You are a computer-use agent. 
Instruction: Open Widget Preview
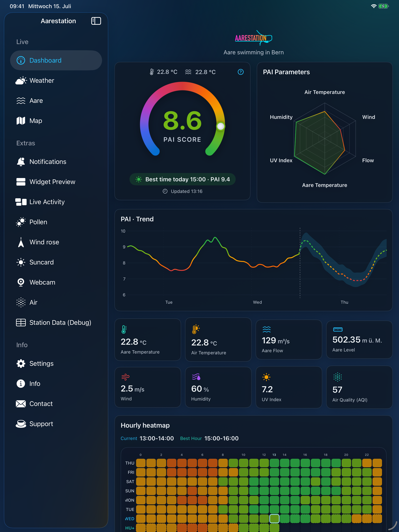click(56, 182)
